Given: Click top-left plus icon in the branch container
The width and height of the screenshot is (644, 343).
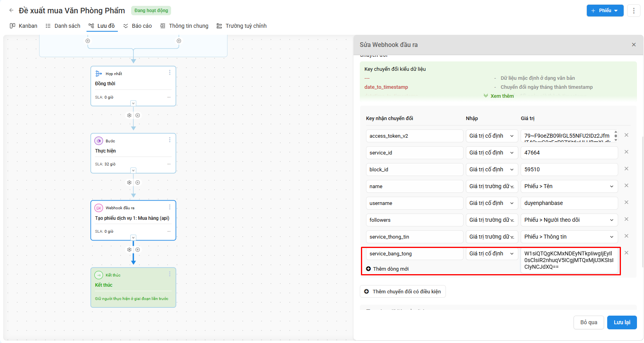Looking at the screenshot, I should coord(88,41).
